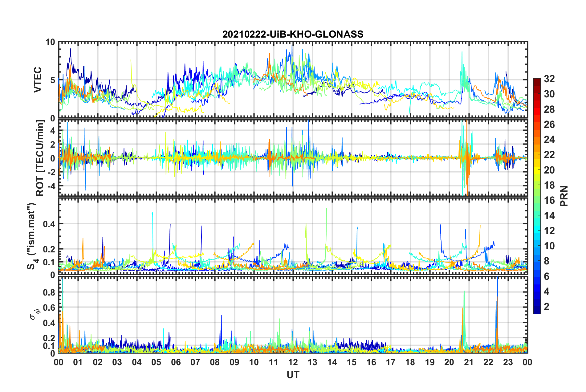Select the colorbar tick value 24
The width and height of the screenshot is (586, 392).
(x=549, y=140)
